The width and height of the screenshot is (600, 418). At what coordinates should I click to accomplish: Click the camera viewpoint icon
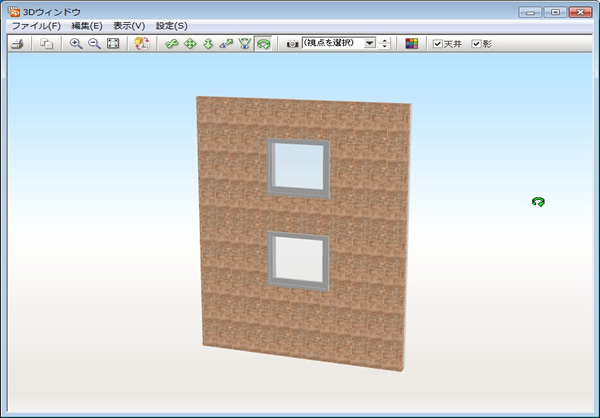tap(292, 44)
